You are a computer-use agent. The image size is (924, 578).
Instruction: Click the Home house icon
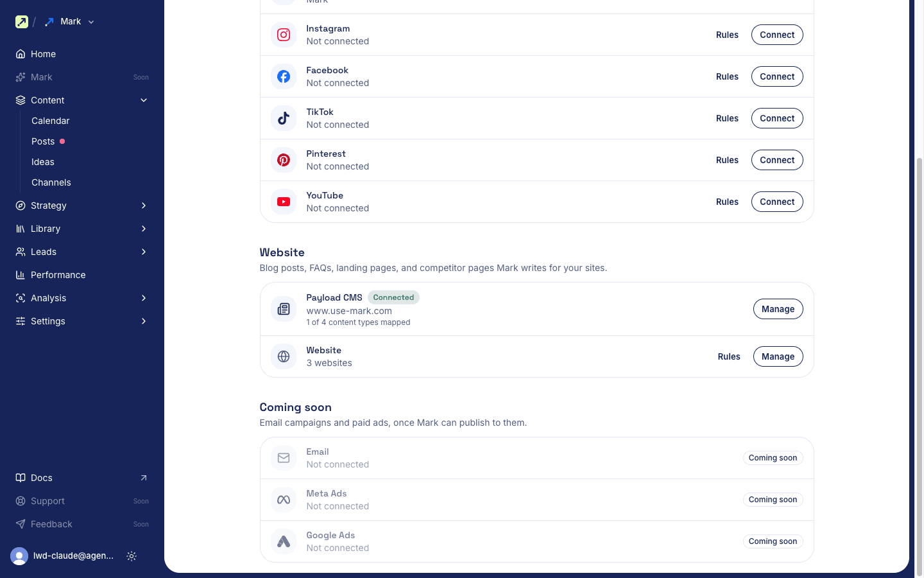[x=21, y=54]
